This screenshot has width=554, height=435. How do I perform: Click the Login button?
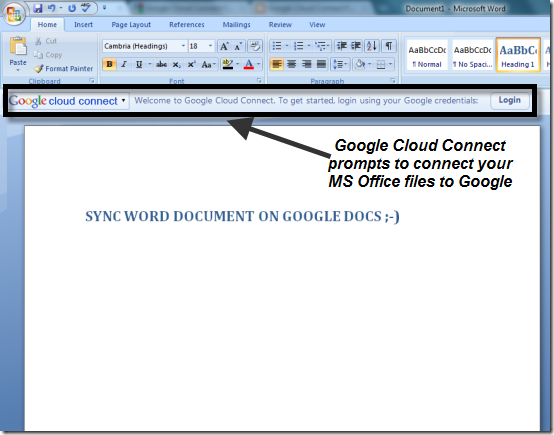(x=509, y=100)
